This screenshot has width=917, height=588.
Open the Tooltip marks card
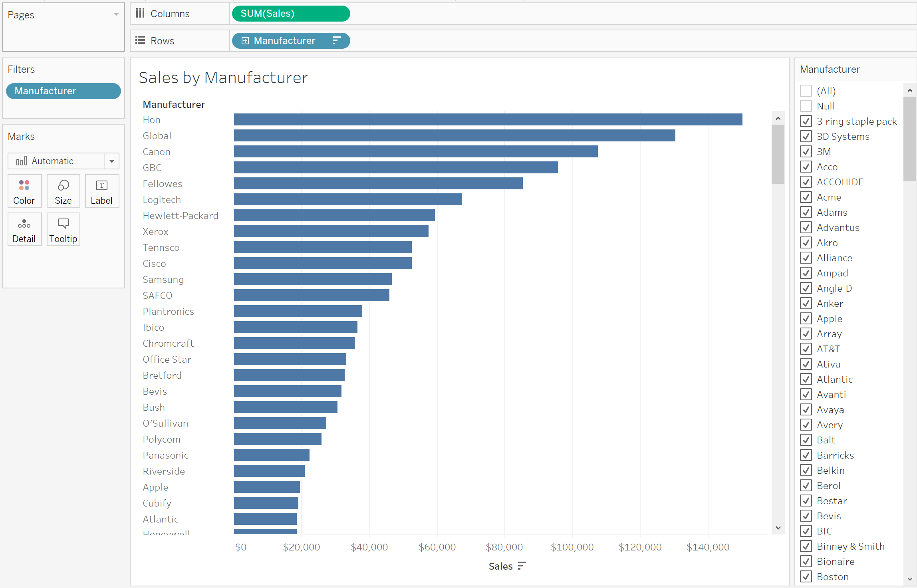pos(63,229)
